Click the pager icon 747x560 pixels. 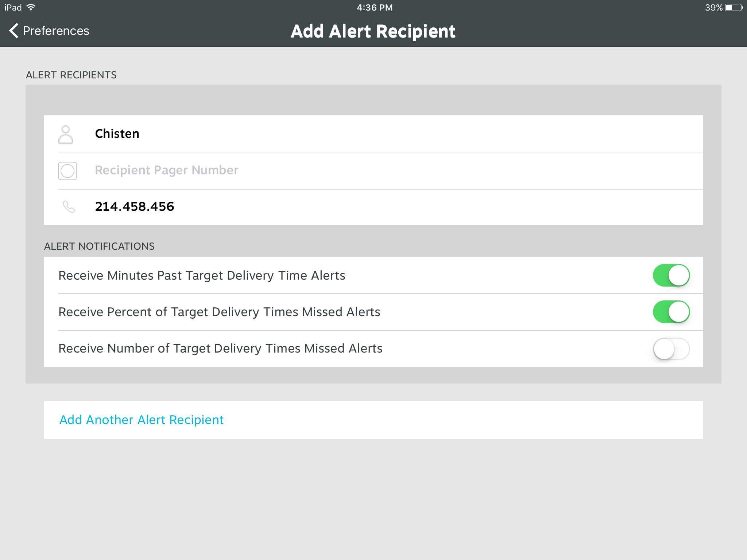(67, 171)
